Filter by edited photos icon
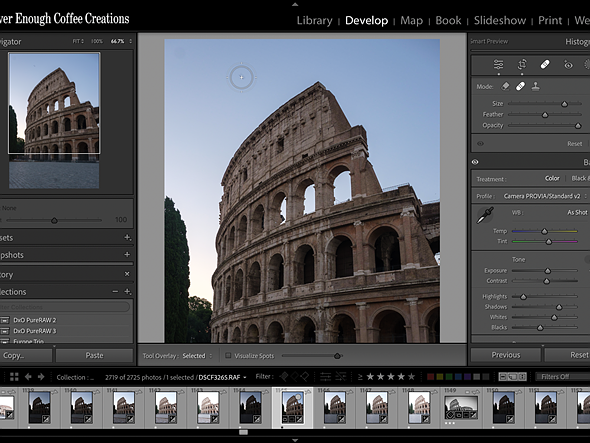This screenshot has height=443, width=590. coord(325,376)
